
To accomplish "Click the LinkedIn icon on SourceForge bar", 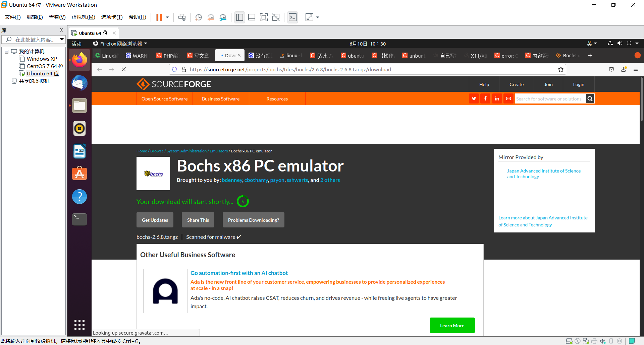I will point(497,98).
